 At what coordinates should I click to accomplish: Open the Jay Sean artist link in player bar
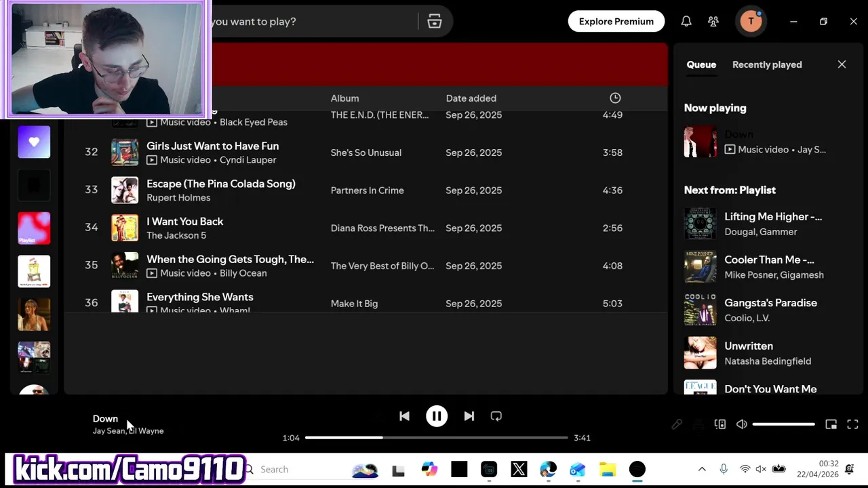[x=108, y=431]
